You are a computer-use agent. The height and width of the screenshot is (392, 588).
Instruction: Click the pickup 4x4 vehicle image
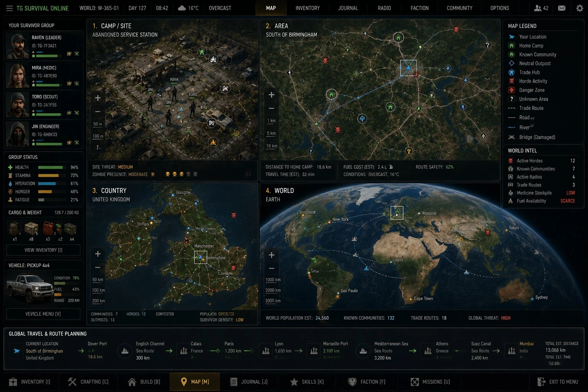click(x=29, y=288)
